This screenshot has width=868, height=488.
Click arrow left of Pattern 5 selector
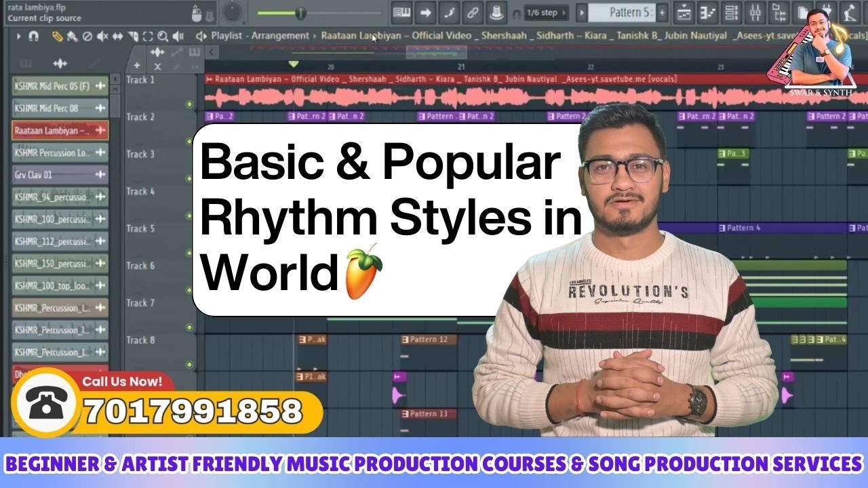(x=581, y=12)
